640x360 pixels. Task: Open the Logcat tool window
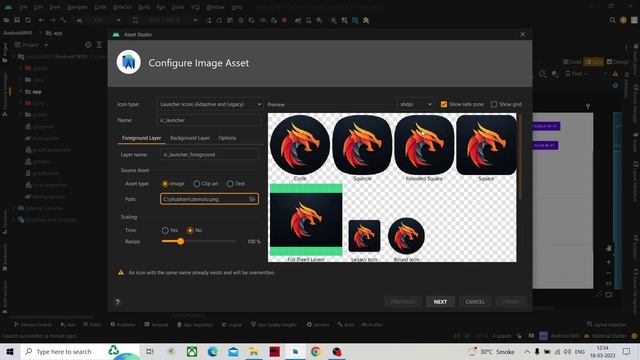pyautogui.click(x=232, y=325)
